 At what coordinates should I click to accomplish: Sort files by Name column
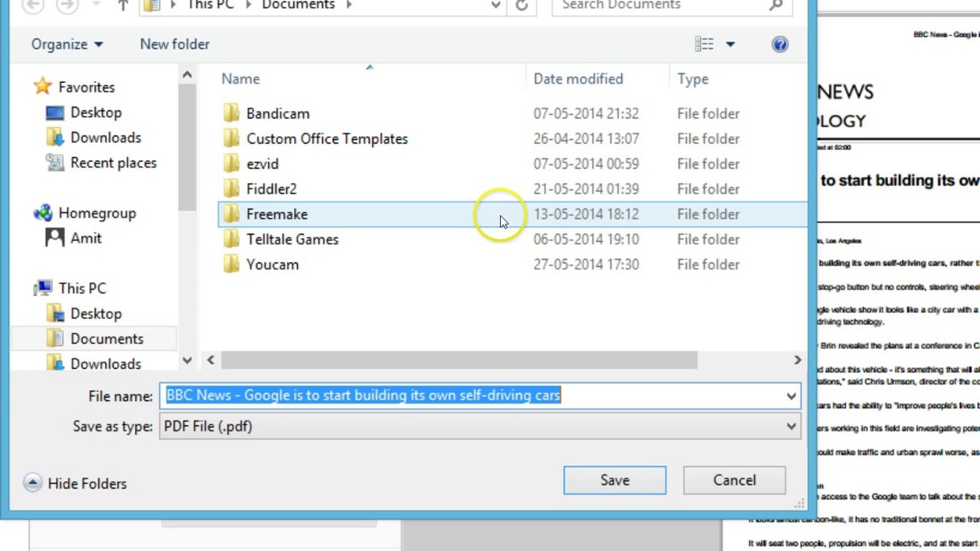pyautogui.click(x=240, y=79)
